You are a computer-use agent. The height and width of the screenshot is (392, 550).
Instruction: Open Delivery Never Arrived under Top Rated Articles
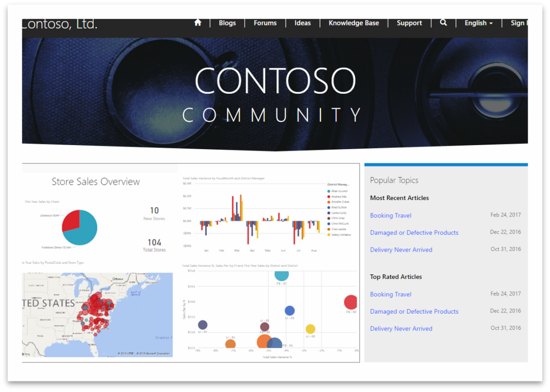pyautogui.click(x=401, y=328)
